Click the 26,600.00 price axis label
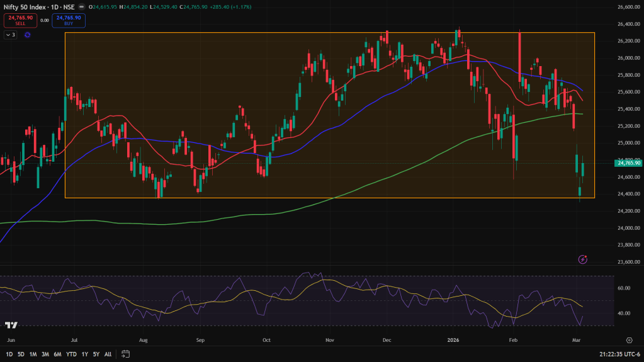The height and width of the screenshot is (362, 644). (629, 7)
